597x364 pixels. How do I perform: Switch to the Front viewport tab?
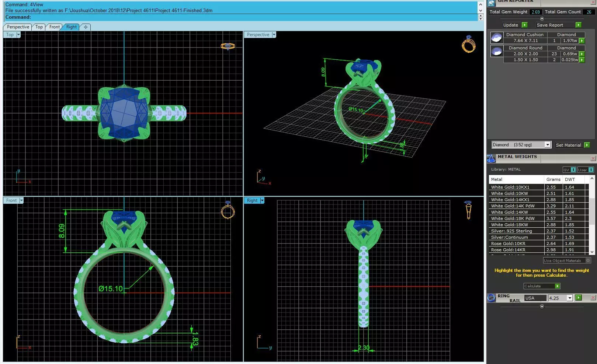(54, 27)
